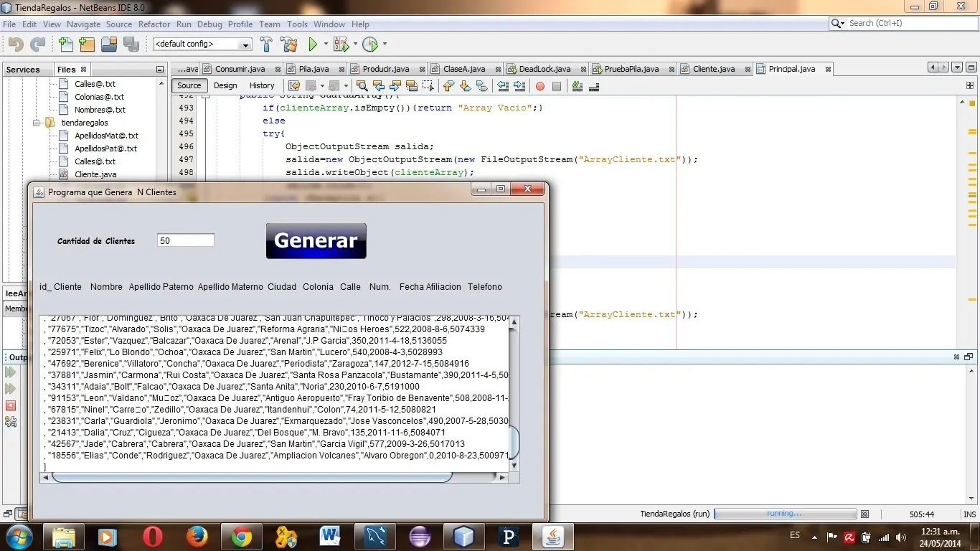Toggle bookmark icon in editor toolbar

coord(482,86)
